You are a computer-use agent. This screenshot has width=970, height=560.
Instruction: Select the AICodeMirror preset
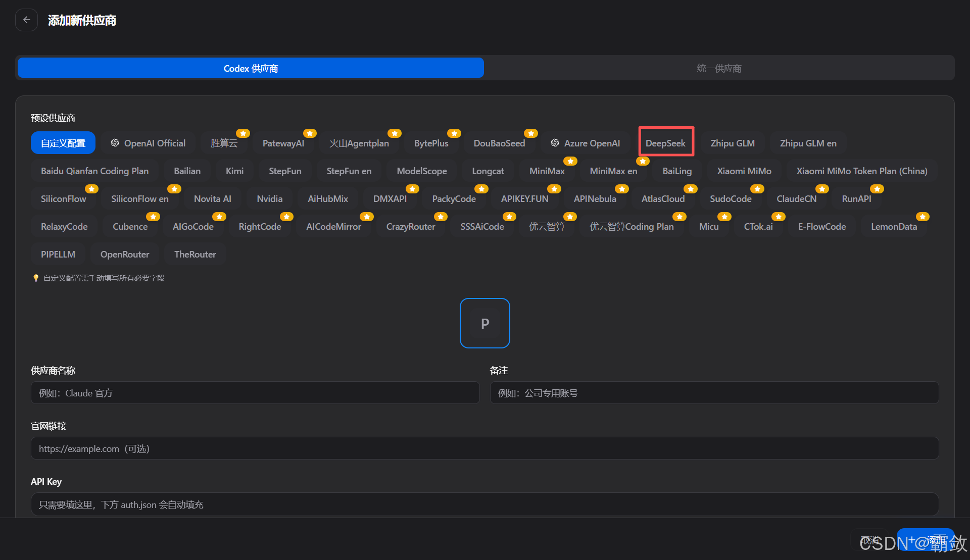pyautogui.click(x=333, y=226)
